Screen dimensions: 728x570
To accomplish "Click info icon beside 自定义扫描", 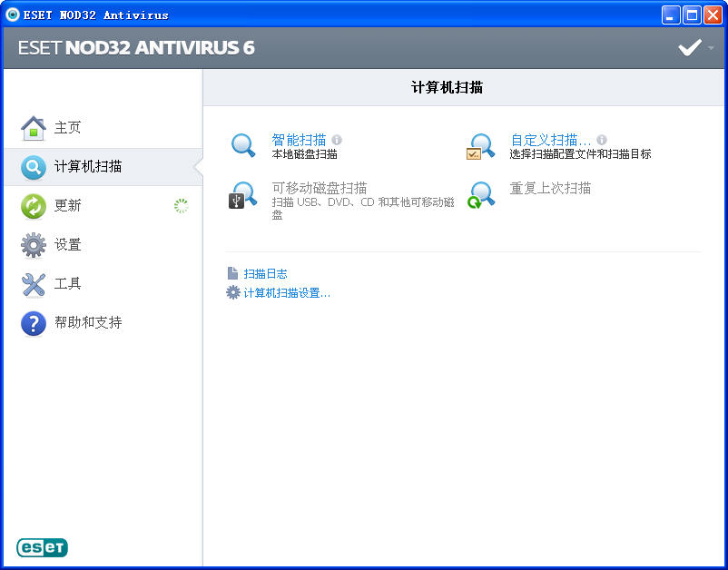I will click(602, 140).
